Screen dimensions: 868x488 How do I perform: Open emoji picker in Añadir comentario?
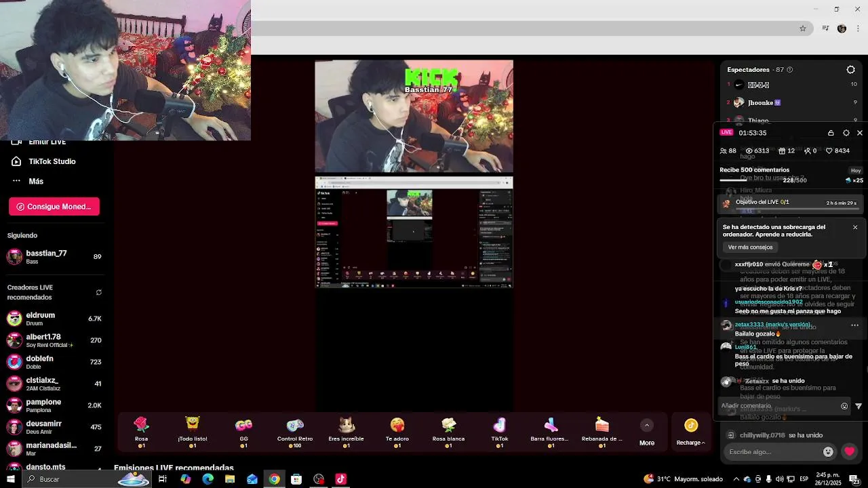[x=844, y=407]
